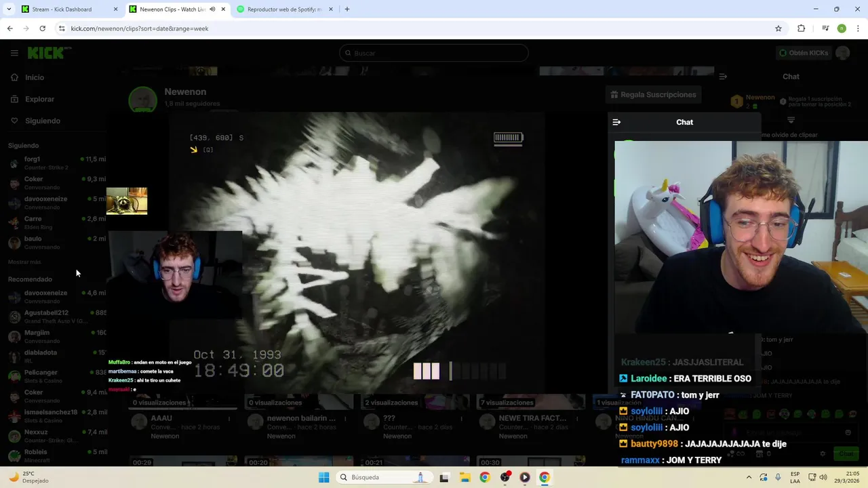Click the green Chat send button
The height and width of the screenshot is (488, 868).
846,453
